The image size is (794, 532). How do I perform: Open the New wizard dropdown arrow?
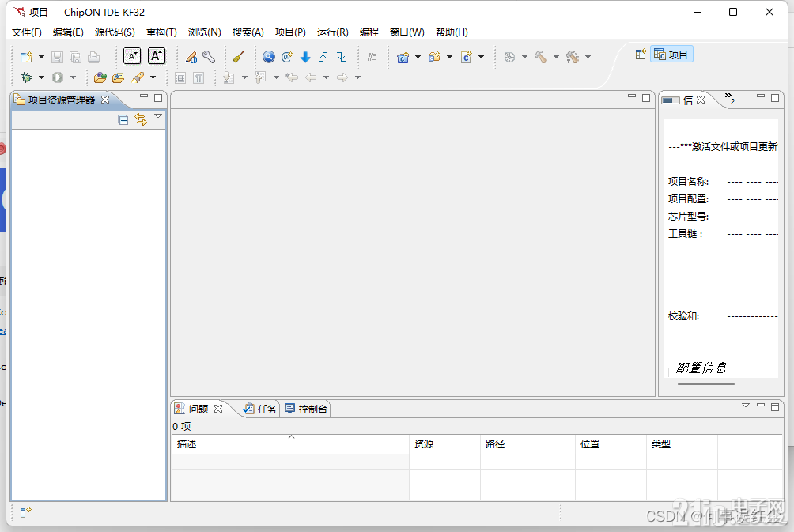click(42, 57)
